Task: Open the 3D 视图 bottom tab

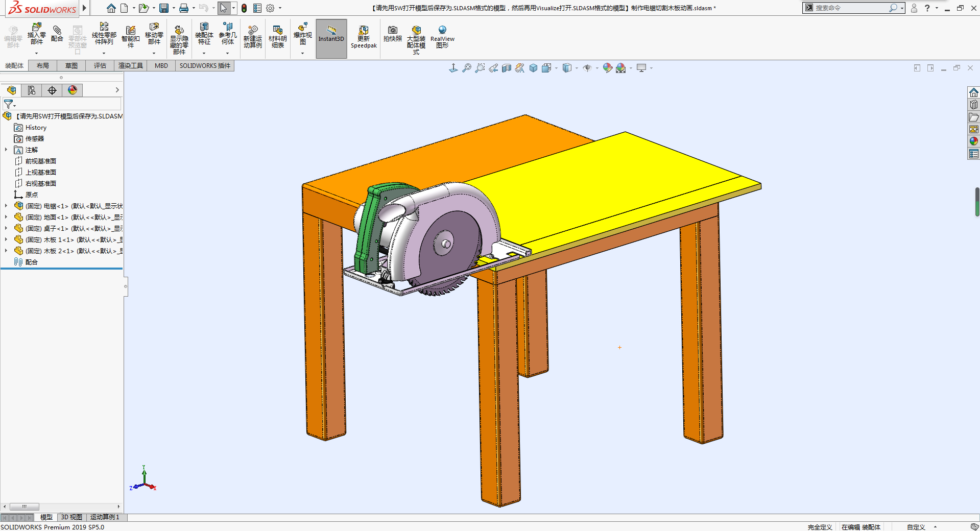Action: pos(71,517)
